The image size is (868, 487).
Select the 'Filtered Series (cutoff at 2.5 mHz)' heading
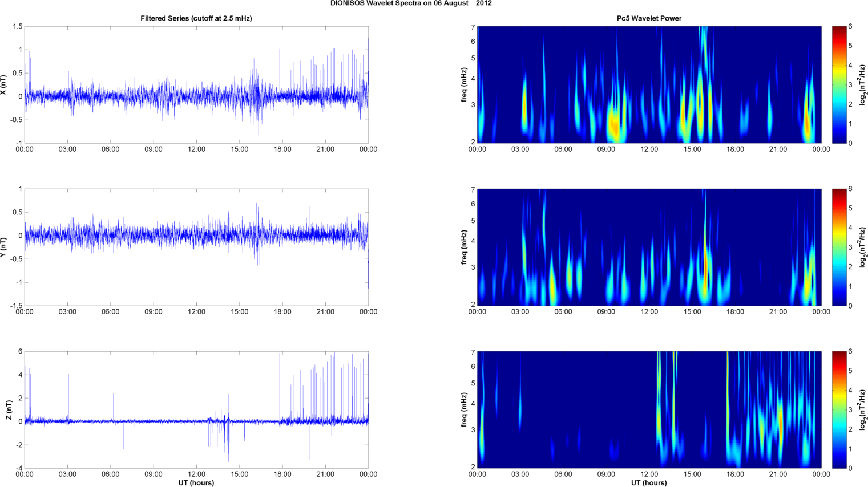(196, 18)
